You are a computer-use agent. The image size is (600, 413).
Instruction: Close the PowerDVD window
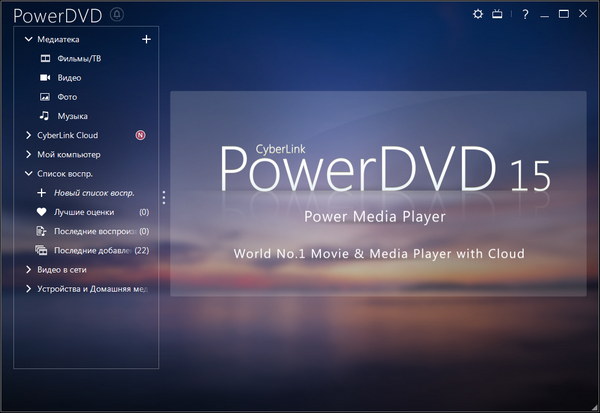pyautogui.click(x=583, y=14)
